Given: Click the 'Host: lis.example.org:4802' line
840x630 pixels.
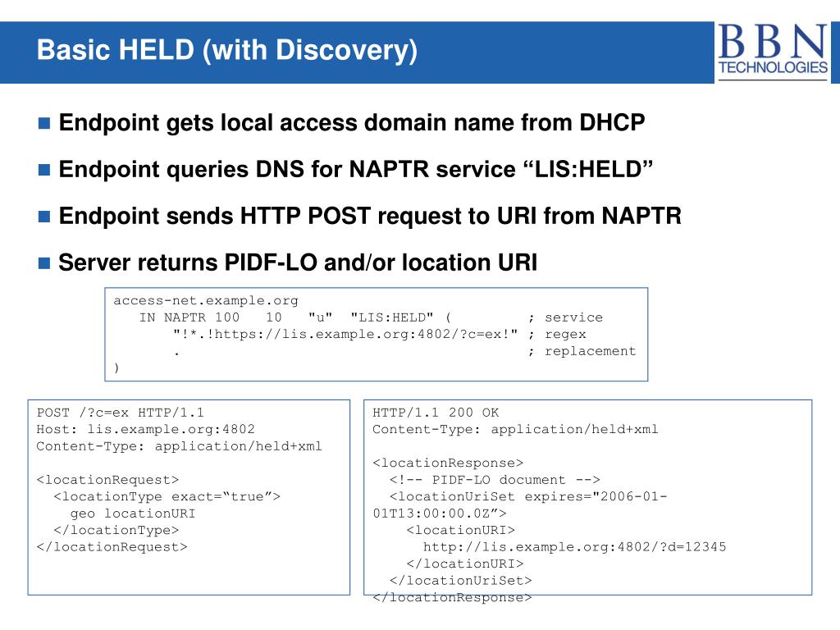Looking at the screenshot, I should pyautogui.click(x=145, y=429).
